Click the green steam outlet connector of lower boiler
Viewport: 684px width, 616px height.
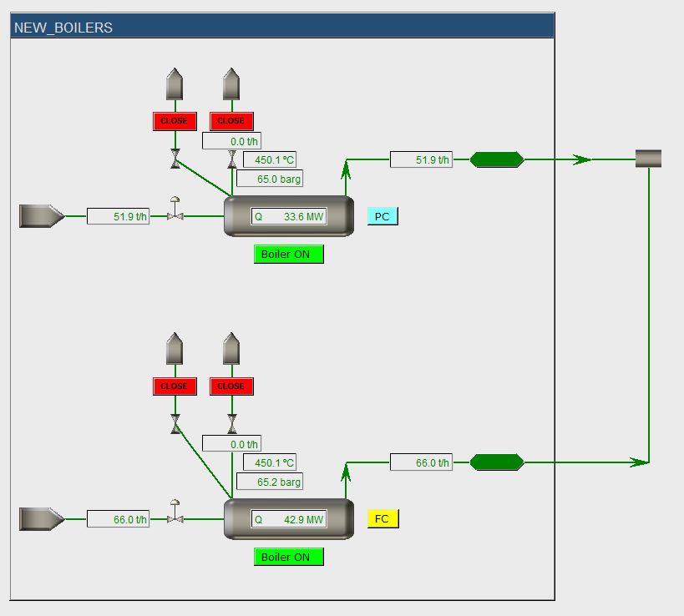tap(497, 462)
